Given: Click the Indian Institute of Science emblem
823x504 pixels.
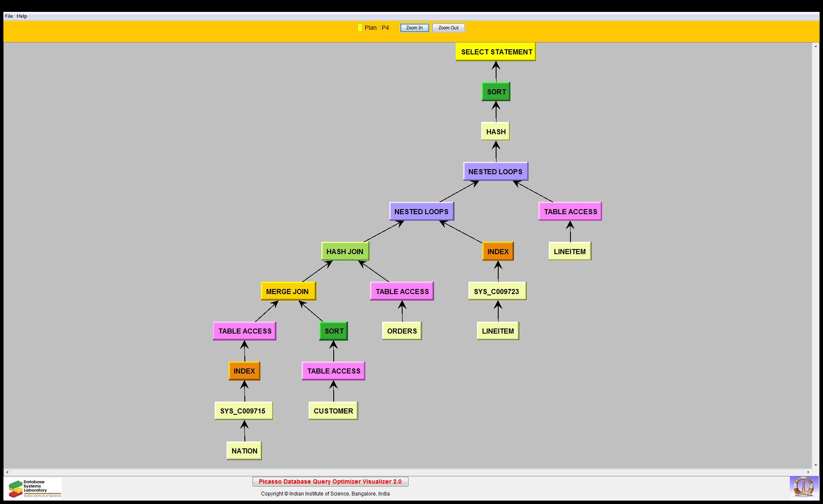Looking at the screenshot, I should [x=803, y=487].
